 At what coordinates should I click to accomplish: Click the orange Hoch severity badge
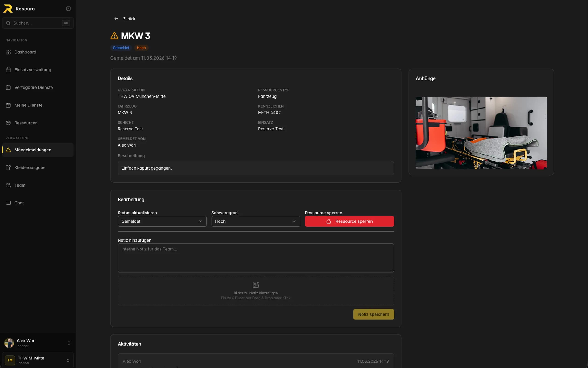point(141,48)
